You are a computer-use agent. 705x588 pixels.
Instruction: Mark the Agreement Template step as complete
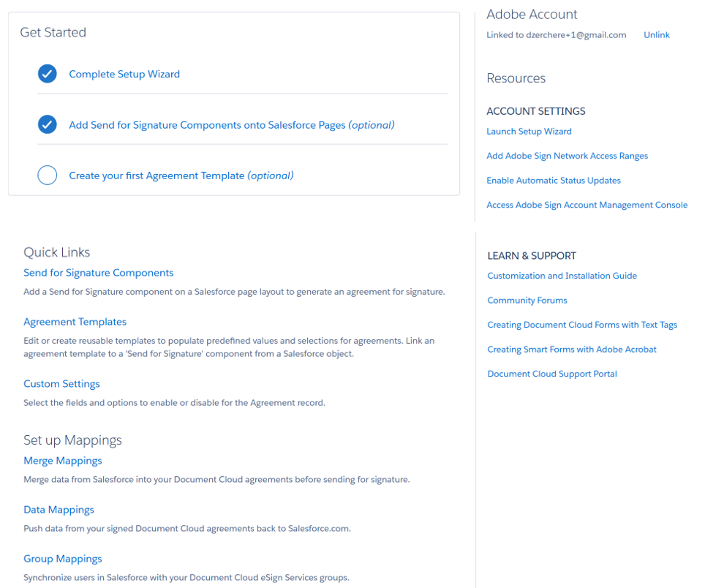(47, 175)
